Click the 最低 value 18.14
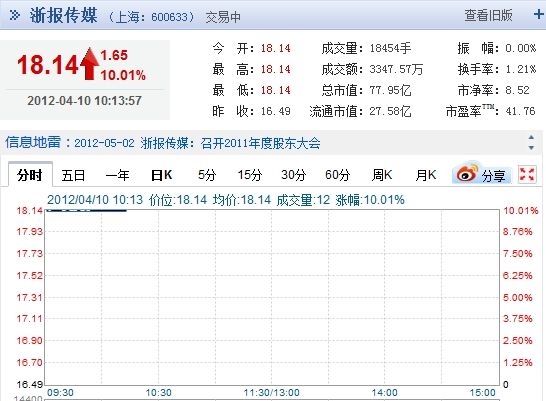 (275, 91)
